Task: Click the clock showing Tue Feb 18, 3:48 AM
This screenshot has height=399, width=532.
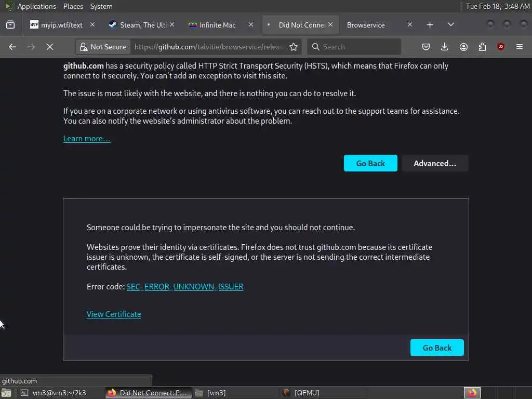Action: tap(497, 6)
